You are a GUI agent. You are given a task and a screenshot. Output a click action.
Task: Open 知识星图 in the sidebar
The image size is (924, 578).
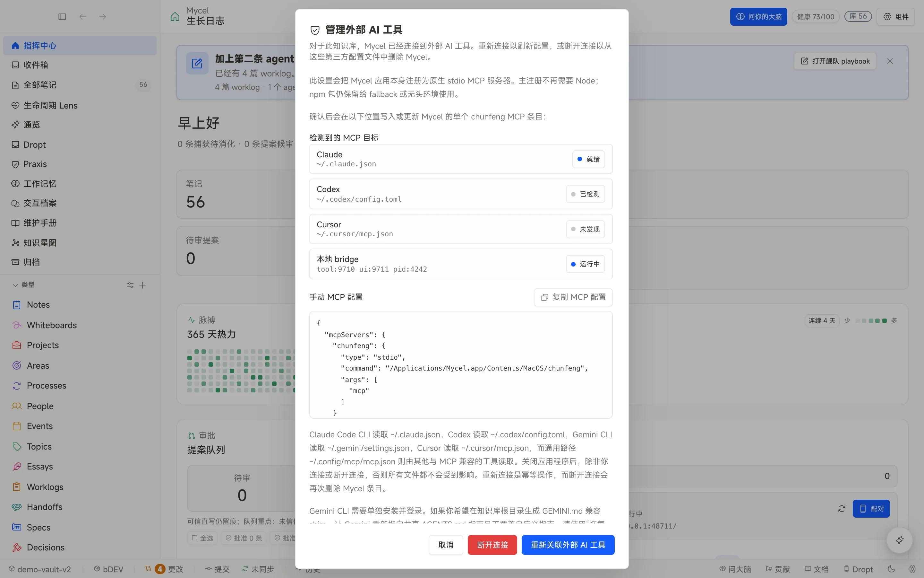coord(80,243)
